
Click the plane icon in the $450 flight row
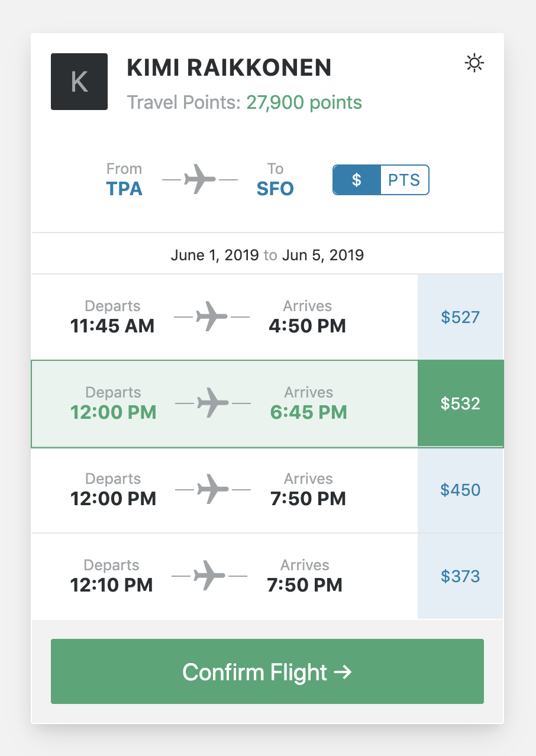coord(213,490)
